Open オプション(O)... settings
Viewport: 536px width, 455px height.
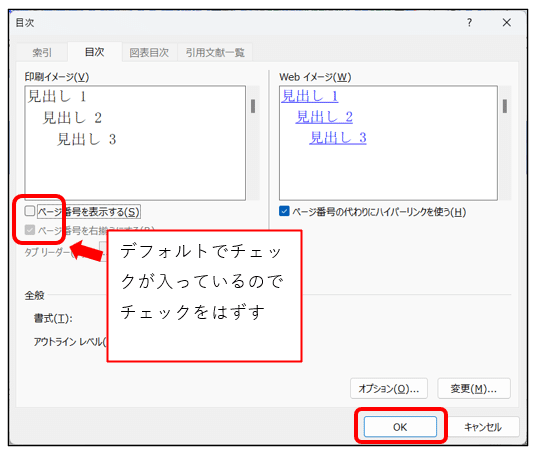coord(389,388)
